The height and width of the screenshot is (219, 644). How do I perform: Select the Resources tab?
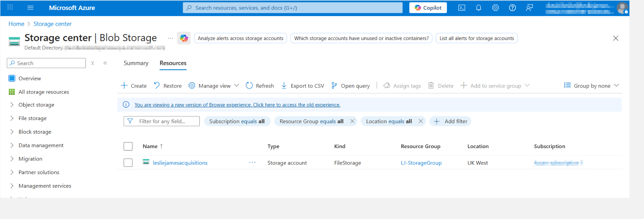point(173,63)
